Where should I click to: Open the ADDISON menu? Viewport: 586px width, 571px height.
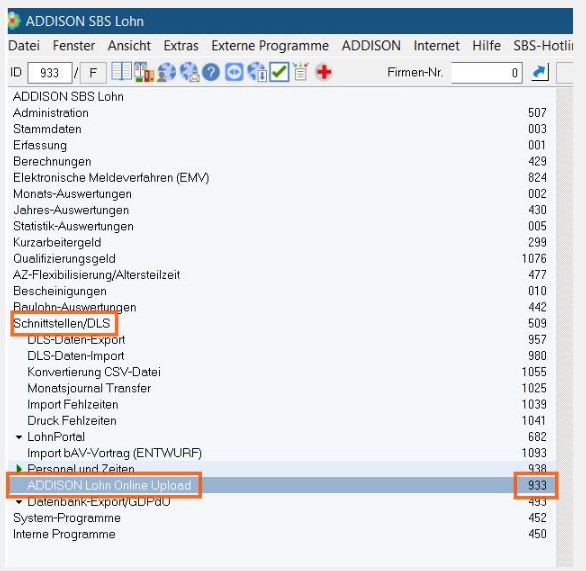371,46
